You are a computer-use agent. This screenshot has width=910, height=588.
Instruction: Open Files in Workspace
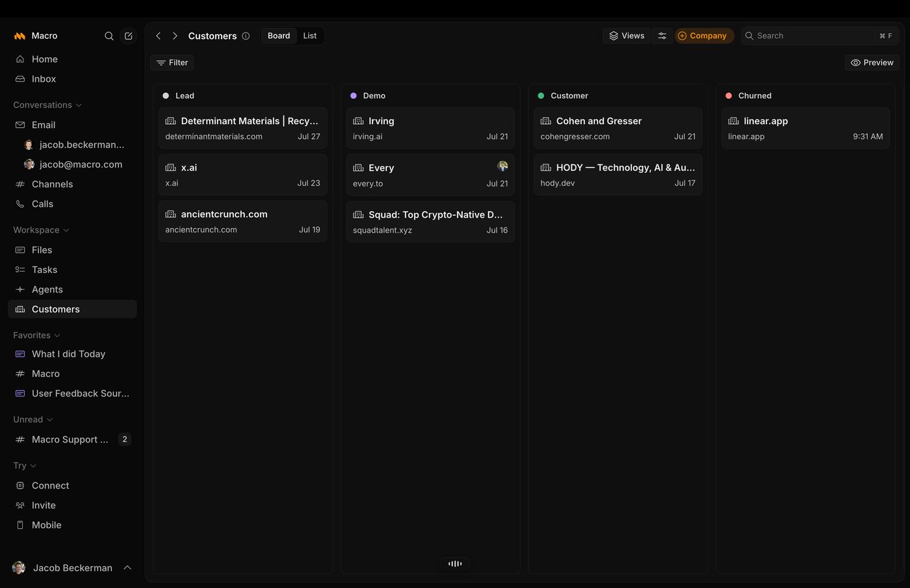(x=72, y=250)
